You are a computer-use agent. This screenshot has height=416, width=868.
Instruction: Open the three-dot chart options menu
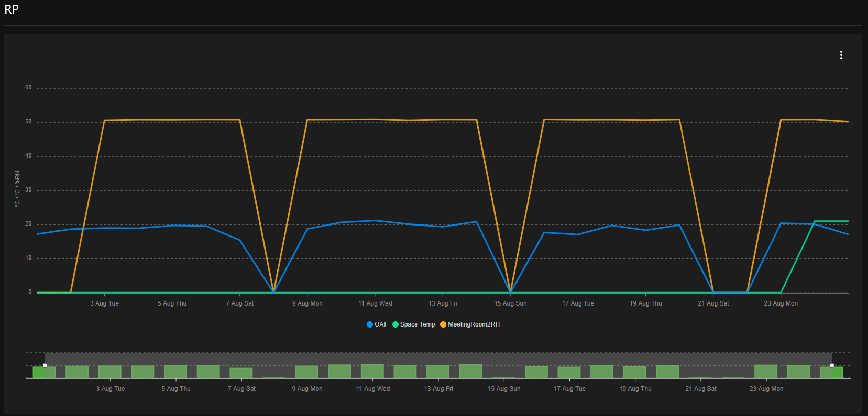coord(841,55)
